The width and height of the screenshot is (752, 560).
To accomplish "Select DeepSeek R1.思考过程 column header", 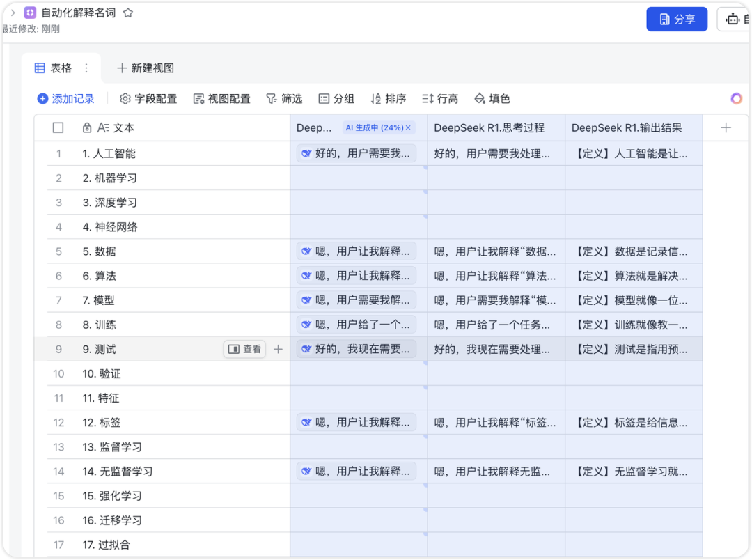I will tap(496, 127).
